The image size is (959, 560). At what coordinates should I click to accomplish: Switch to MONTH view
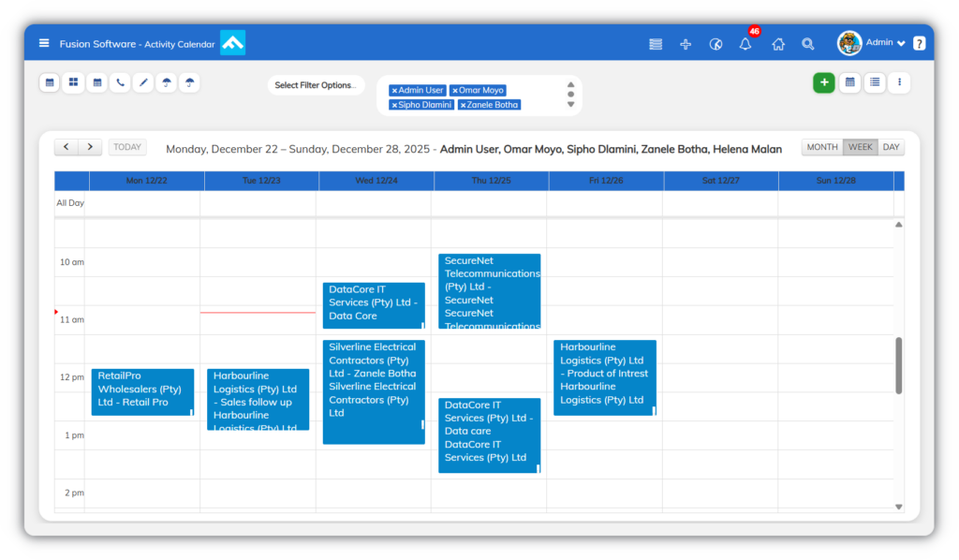pos(822,147)
